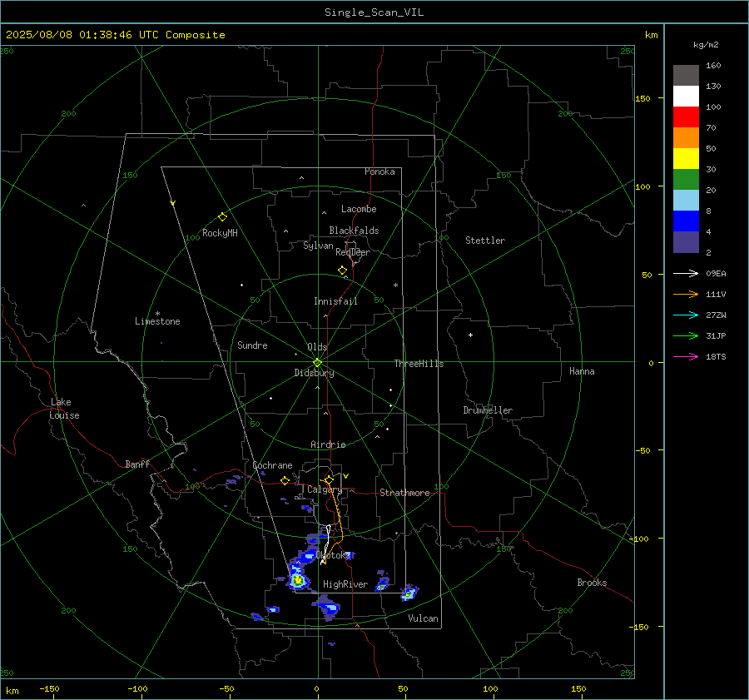Click the orange 111V track arrow
Viewport: 749px width, 700px height.
[686, 295]
